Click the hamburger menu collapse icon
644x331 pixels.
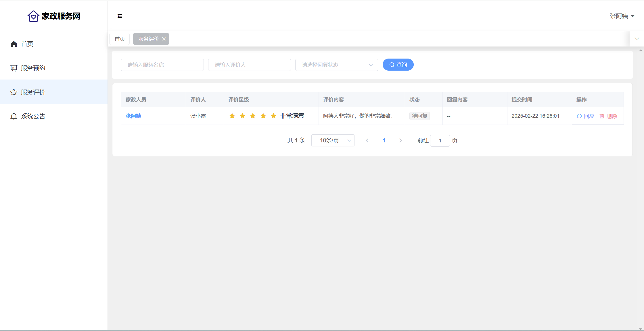[120, 16]
